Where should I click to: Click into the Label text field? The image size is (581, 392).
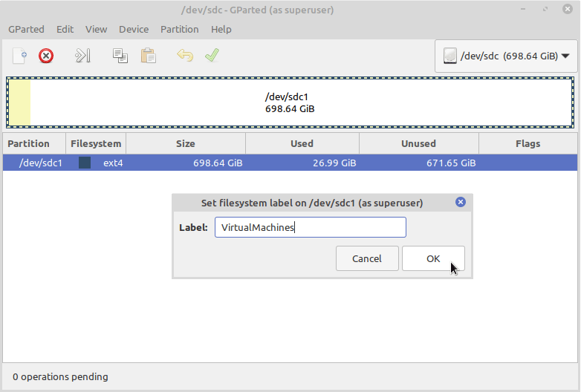pos(311,227)
